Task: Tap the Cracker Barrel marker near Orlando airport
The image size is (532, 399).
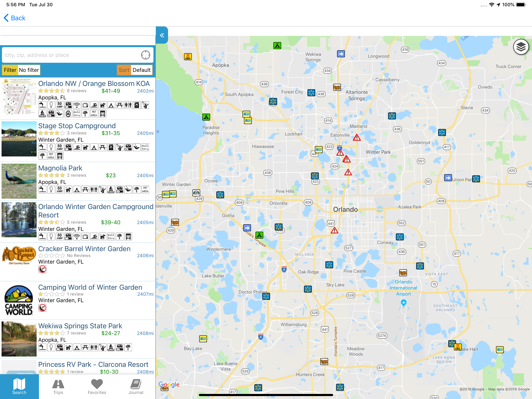Action: pos(403,273)
